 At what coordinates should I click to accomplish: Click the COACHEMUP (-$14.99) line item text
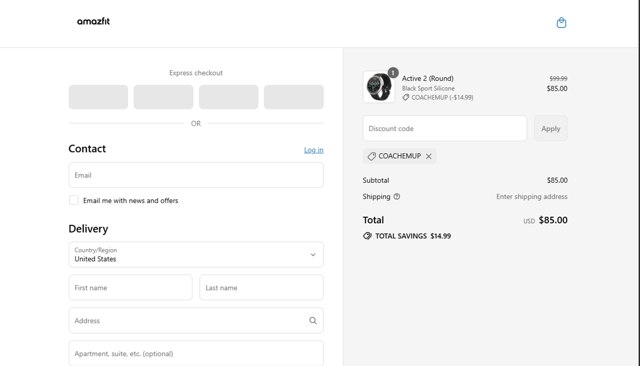442,98
